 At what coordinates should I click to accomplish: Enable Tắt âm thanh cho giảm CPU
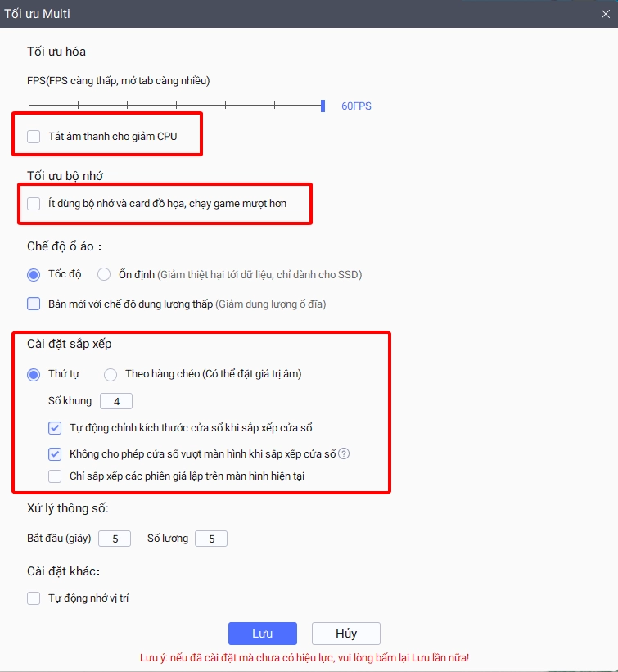pos(34,137)
